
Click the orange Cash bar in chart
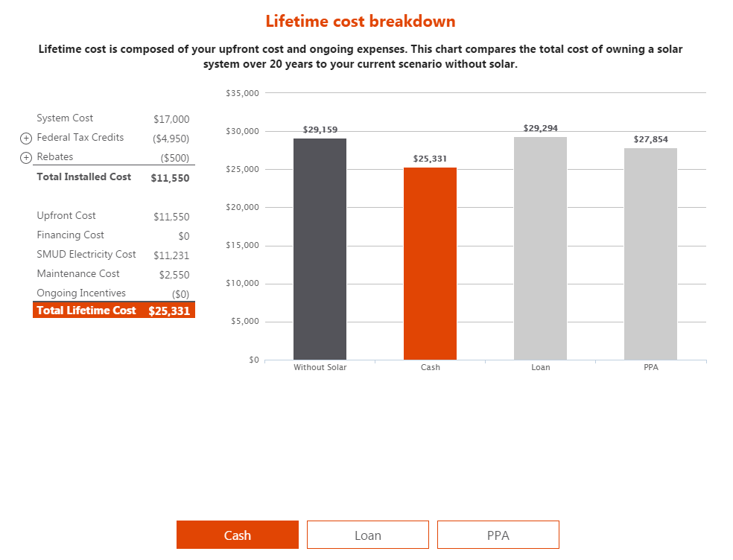pyautogui.click(x=430, y=264)
